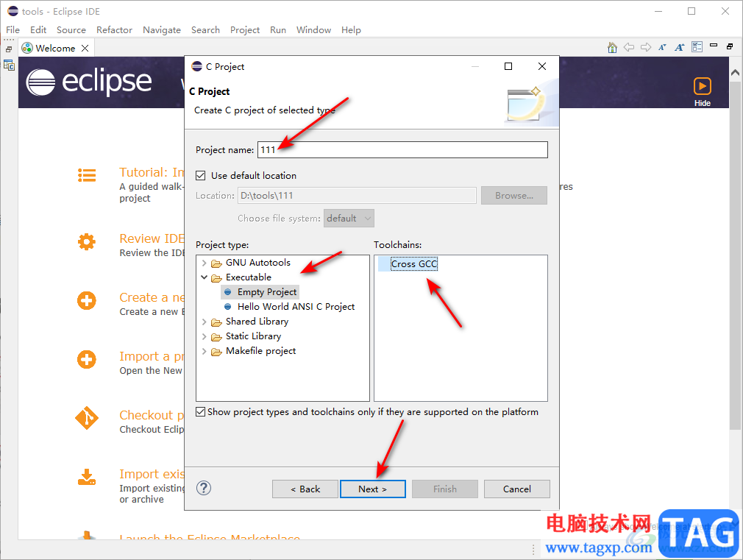
Task: Expand the Shared Library node
Action: point(205,322)
